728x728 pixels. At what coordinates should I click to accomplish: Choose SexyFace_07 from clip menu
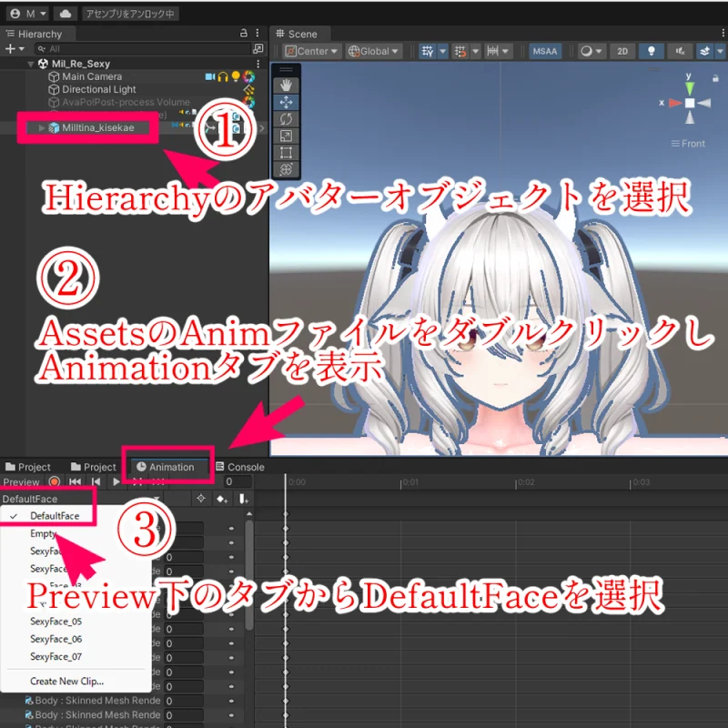56,656
